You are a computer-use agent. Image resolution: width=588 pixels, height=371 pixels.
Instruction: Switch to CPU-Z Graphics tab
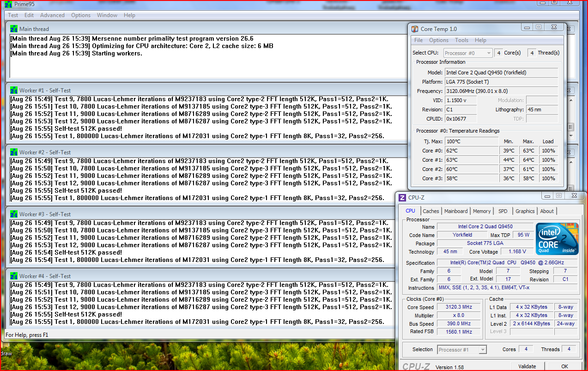pos(525,211)
